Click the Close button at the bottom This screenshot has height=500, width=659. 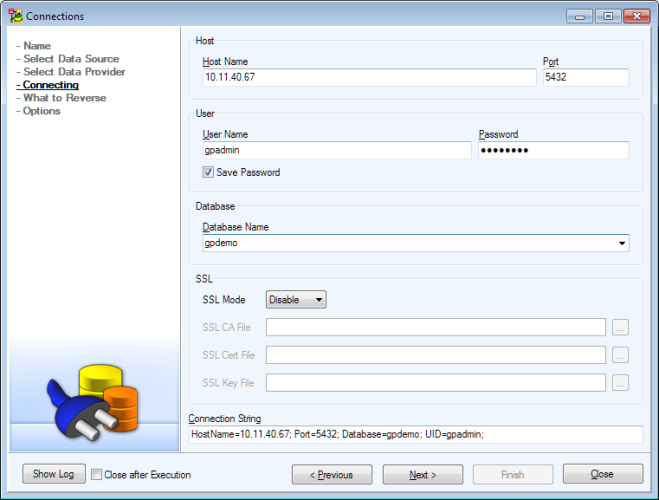(603, 474)
